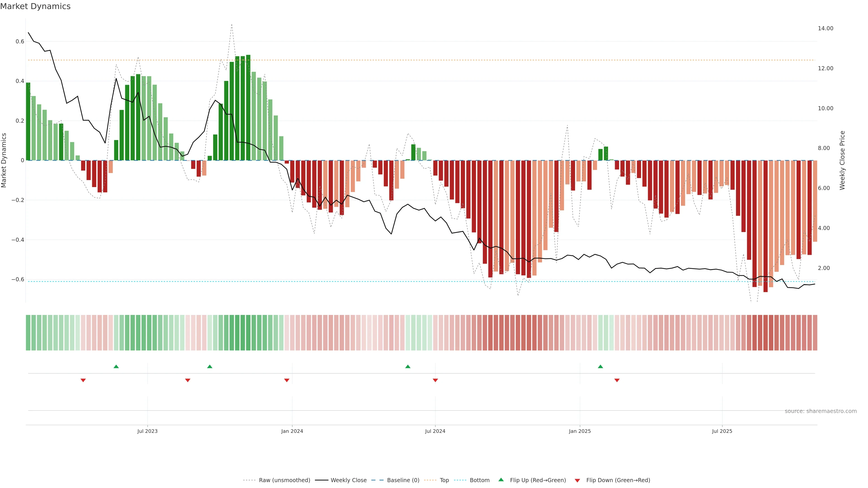Click the rightmost heatmap strip cell
Screen dimensions: 868x488
point(815,333)
